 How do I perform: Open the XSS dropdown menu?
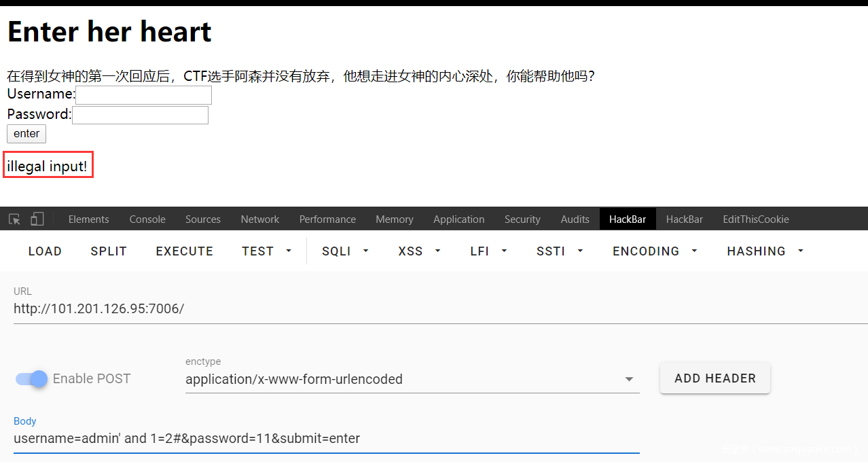[419, 251]
